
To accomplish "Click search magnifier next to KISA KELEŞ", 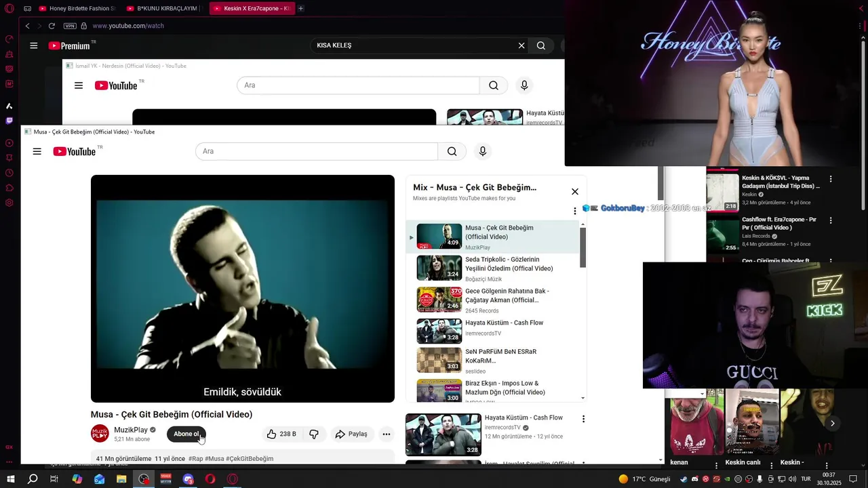I will point(541,45).
